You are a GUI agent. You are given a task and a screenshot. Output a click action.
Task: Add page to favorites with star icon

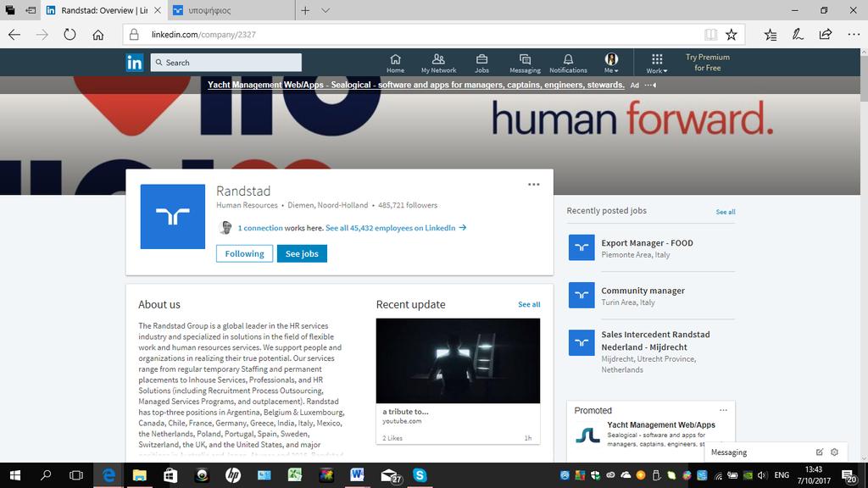(732, 34)
